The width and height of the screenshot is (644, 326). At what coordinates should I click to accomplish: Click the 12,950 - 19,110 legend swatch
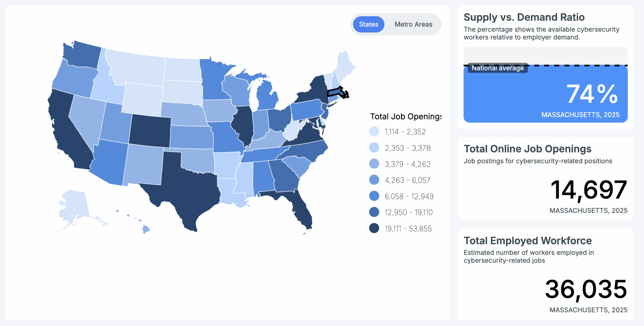(374, 212)
